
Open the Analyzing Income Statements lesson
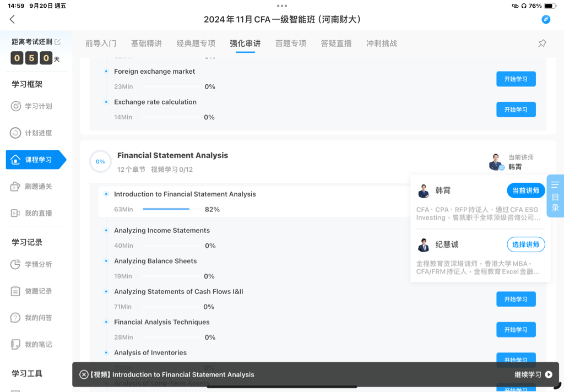[162, 231]
